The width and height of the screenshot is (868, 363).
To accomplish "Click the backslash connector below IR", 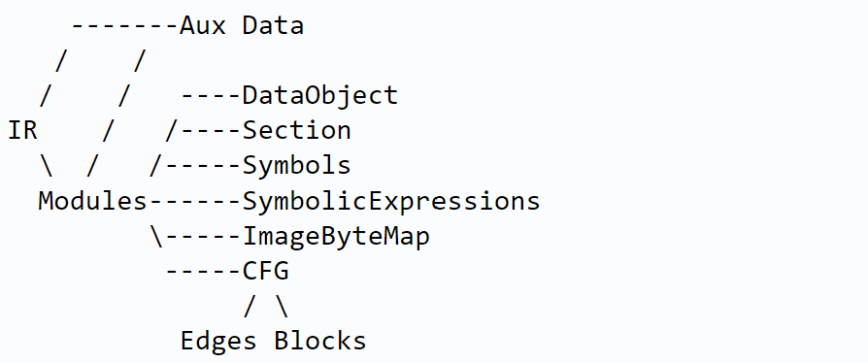I will pyautogui.click(x=47, y=165).
